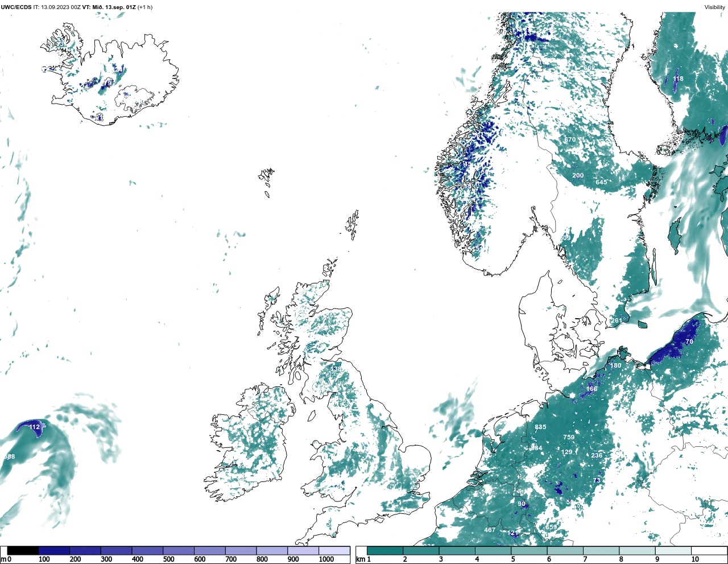Click the '645' value in southern Sweden
728x564 pixels.
[601, 182]
